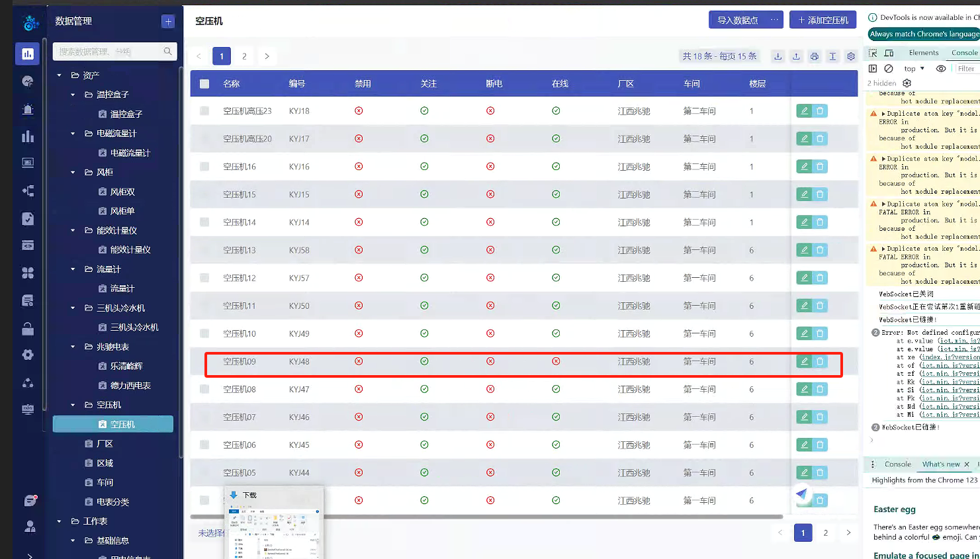Check the checkbox for row 空压机16
The width and height of the screenshot is (980, 559).
204,167
